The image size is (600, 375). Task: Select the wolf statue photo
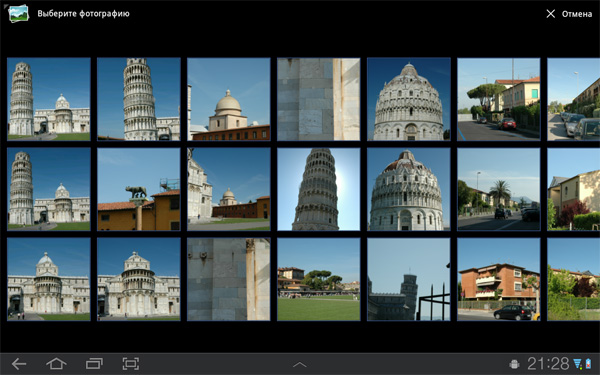(x=139, y=189)
